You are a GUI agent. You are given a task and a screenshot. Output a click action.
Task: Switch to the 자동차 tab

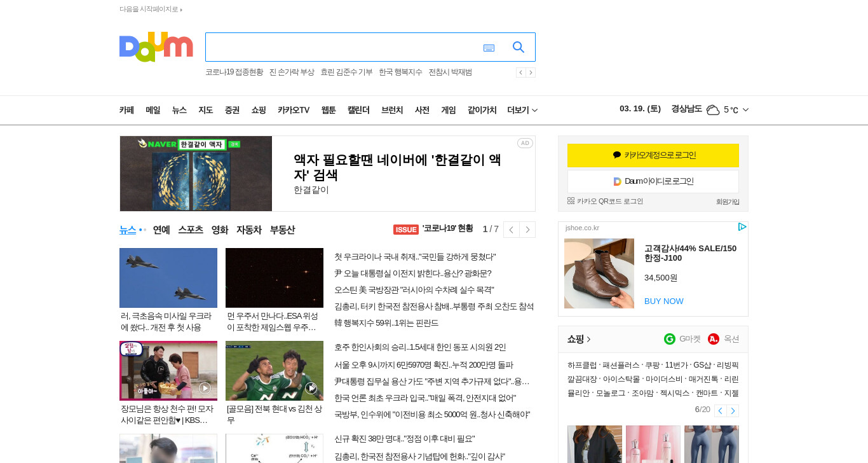click(249, 230)
